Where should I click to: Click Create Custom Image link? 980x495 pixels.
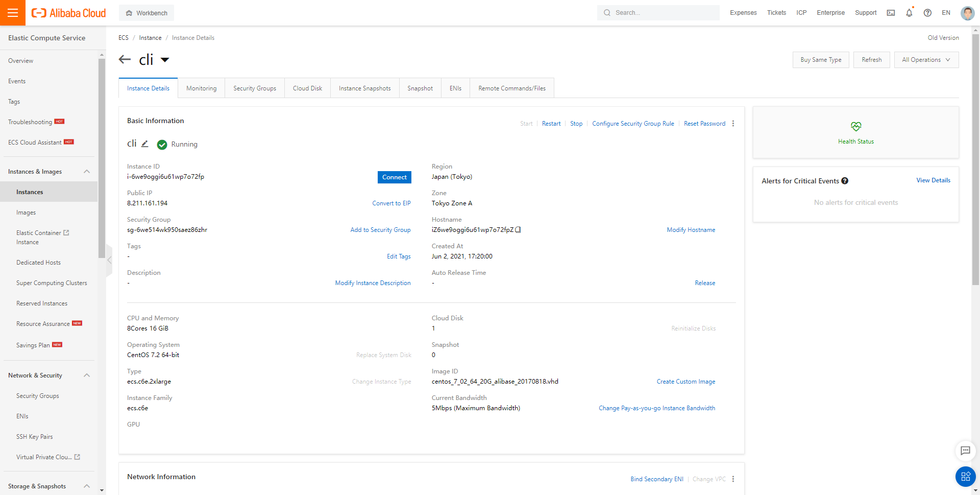point(686,382)
